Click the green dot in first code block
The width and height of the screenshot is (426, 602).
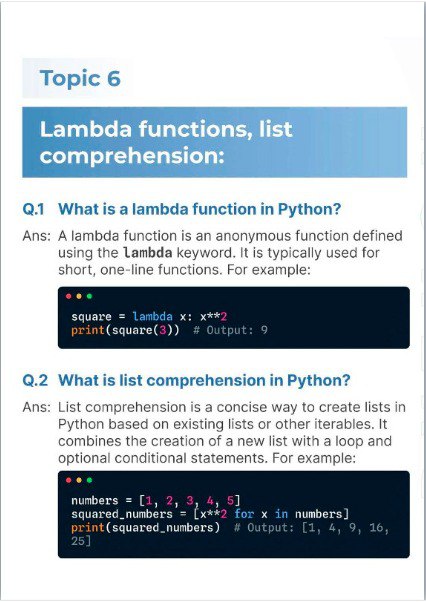coord(89,296)
